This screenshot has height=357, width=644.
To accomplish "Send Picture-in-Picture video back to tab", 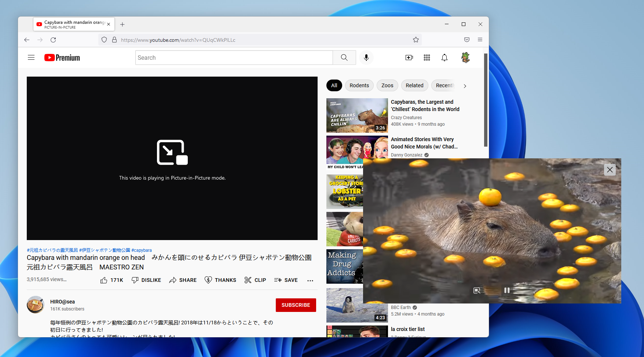I will (x=477, y=290).
